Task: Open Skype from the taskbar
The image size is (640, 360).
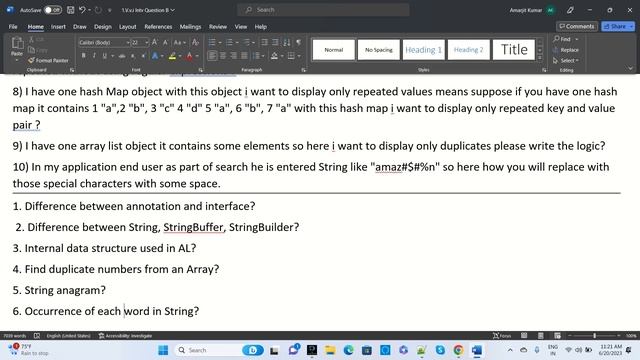Action: click(440, 350)
